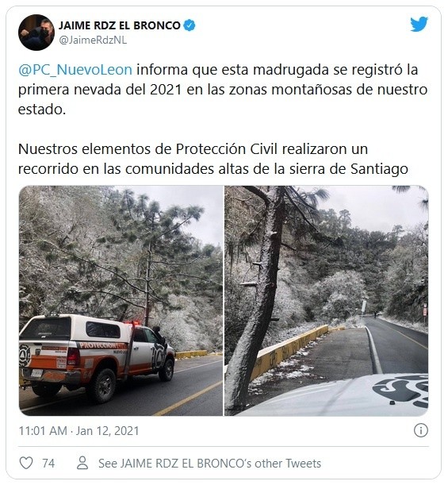See JAIME RDZ EL BRONCO's other Tweets
Image resolution: width=448 pixels, height=485 pixels.
point(209,464)
